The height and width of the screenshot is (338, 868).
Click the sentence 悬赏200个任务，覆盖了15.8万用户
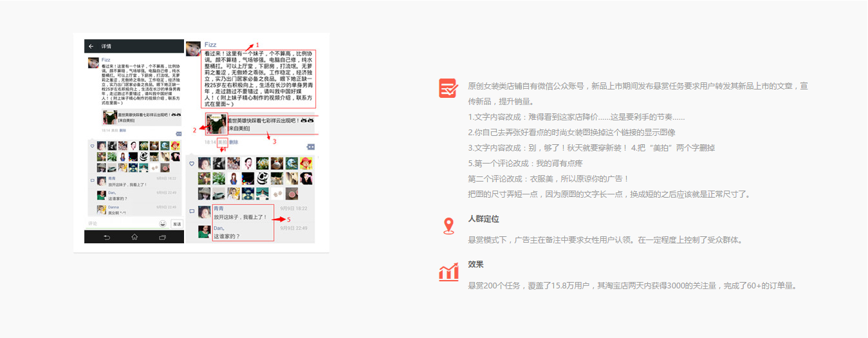633,285
